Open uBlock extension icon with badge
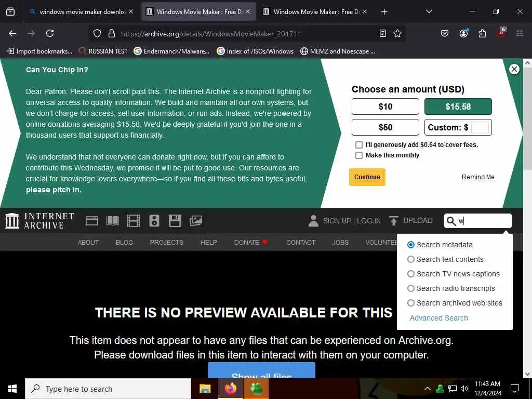This screenshot has height=399, width=532. pos(501,33)
